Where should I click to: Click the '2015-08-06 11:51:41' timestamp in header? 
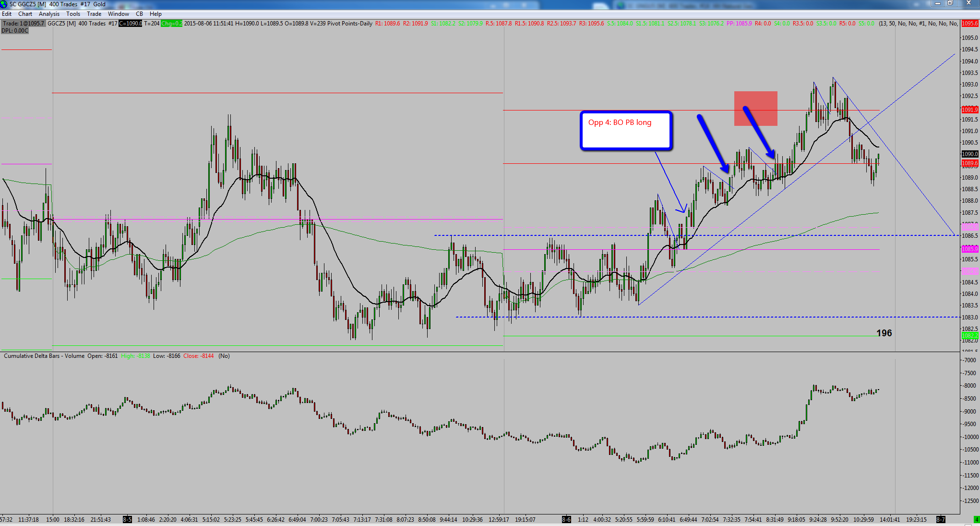(x=209, y=24)
